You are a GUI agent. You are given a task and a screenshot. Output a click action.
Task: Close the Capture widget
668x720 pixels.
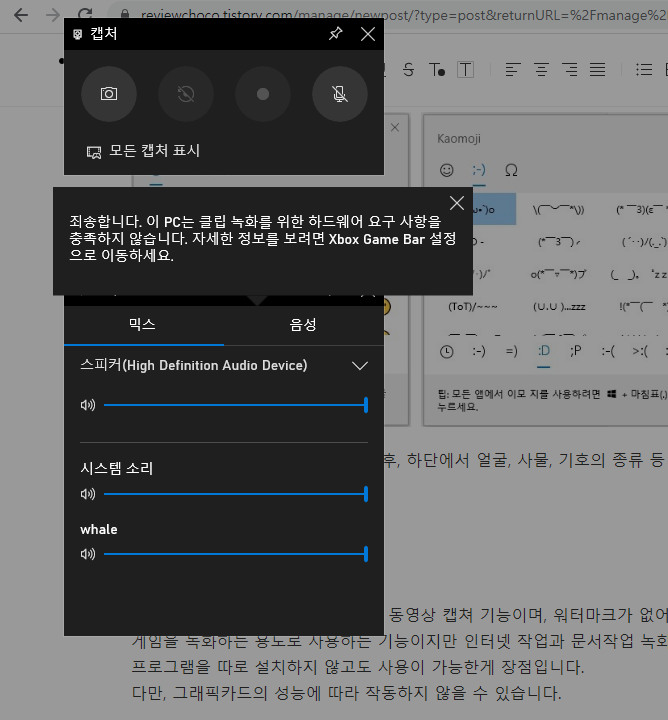[x=368, y=34]
